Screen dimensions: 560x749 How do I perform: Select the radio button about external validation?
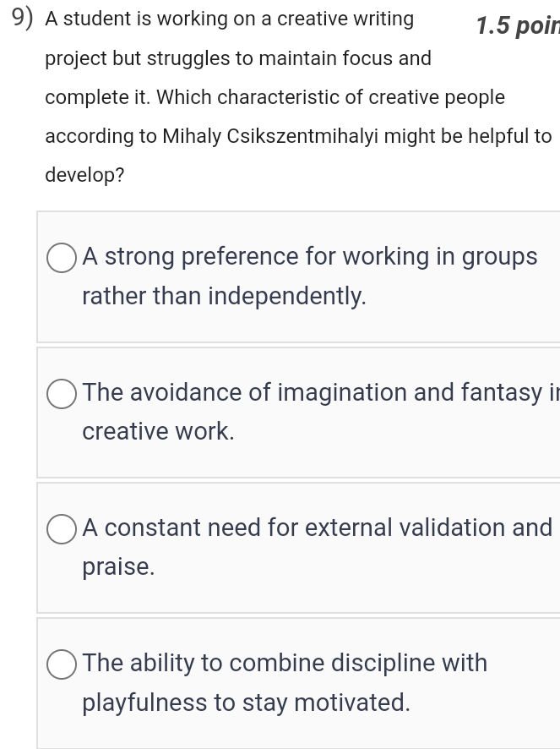coord(60,529)
